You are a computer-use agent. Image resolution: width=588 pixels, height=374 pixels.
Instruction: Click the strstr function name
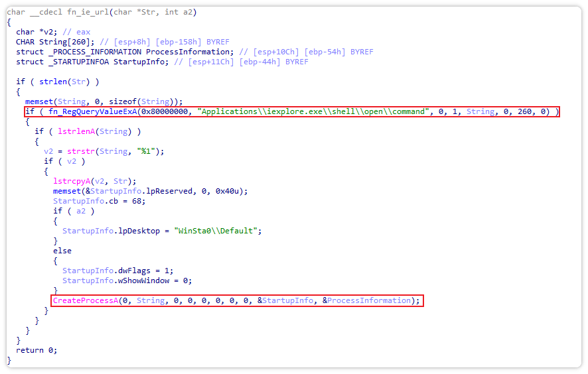pos(80,151)
